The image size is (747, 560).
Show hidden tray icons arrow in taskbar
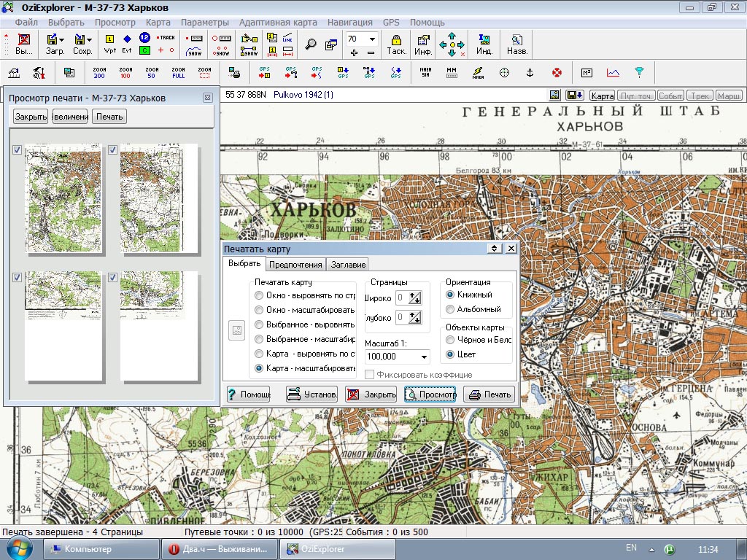point(651,550)
